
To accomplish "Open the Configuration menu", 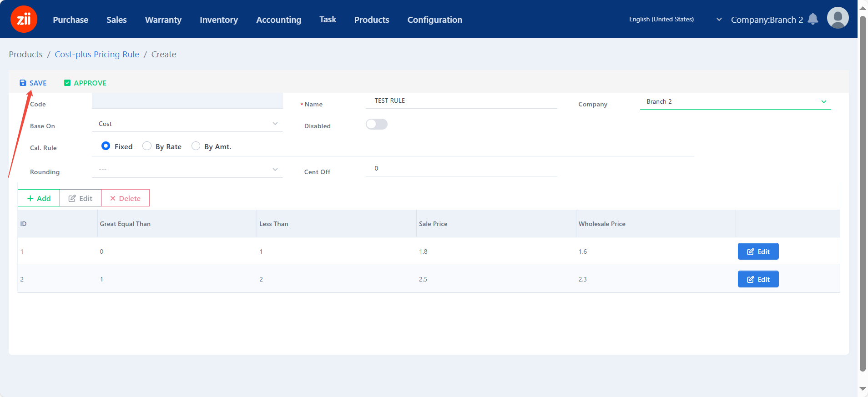I will [435, 20].
